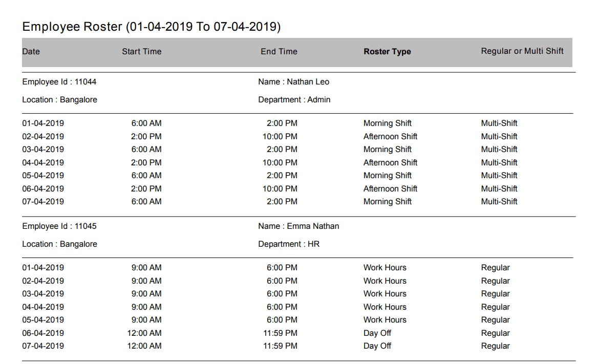The image size is (597, 364).
Task: Click Employee Id 11045 label
Action: point(59,226)
